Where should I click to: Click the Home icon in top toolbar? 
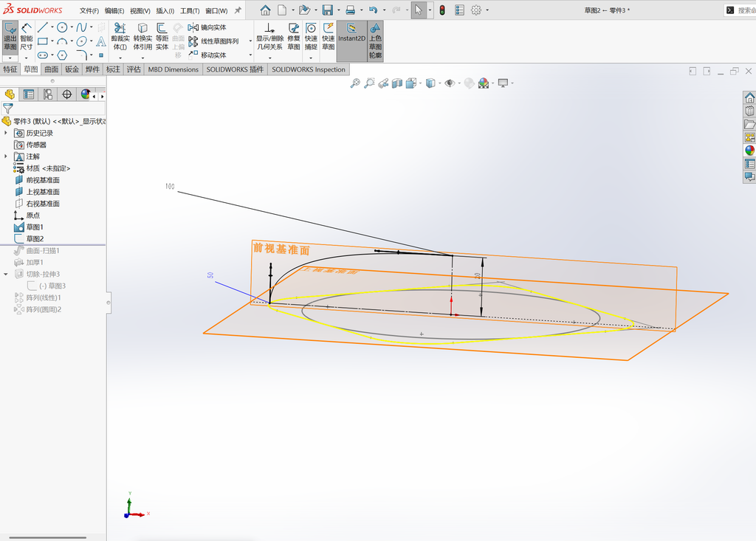[265, 10]
